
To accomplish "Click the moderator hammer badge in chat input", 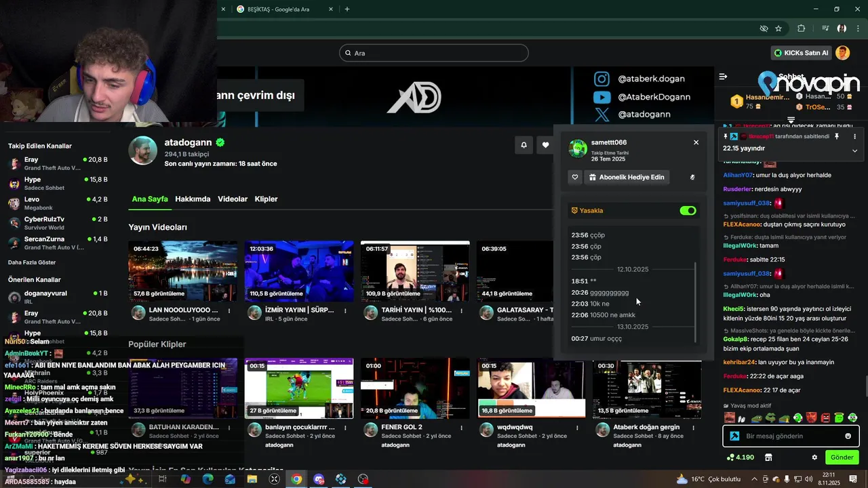I will coord(734,436).
